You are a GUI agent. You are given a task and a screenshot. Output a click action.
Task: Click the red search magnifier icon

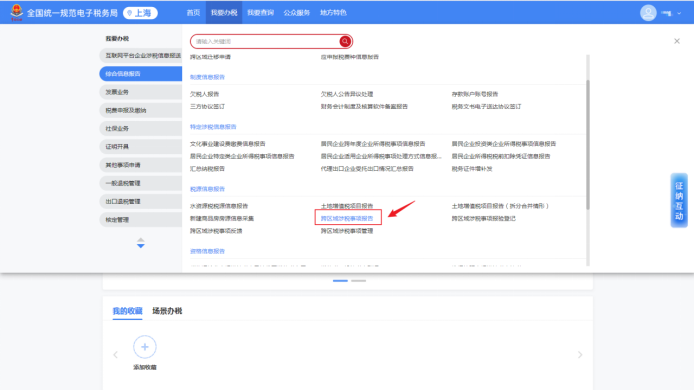tap(345, 41)
